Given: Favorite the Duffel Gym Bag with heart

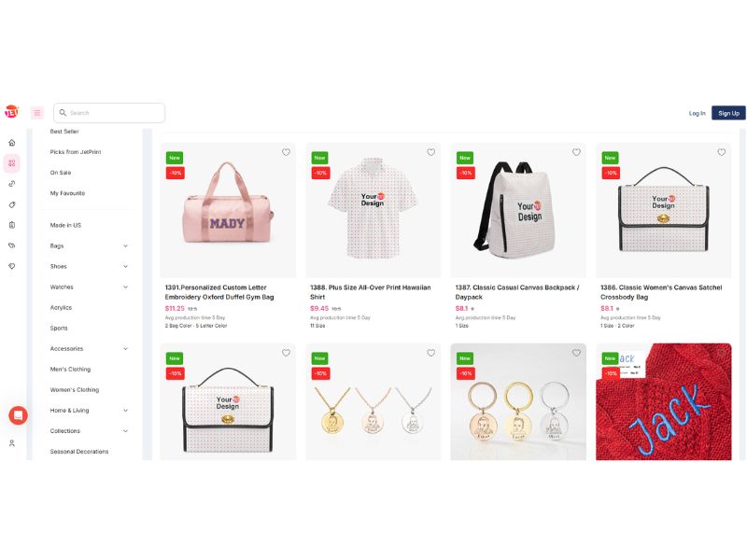Looking at the screenshot, I should 286,152.
